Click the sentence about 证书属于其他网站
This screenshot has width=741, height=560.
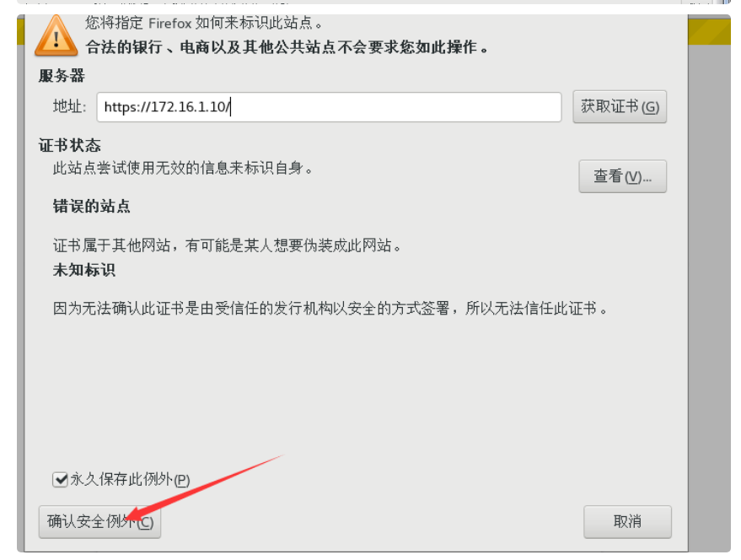click(227, 245)
